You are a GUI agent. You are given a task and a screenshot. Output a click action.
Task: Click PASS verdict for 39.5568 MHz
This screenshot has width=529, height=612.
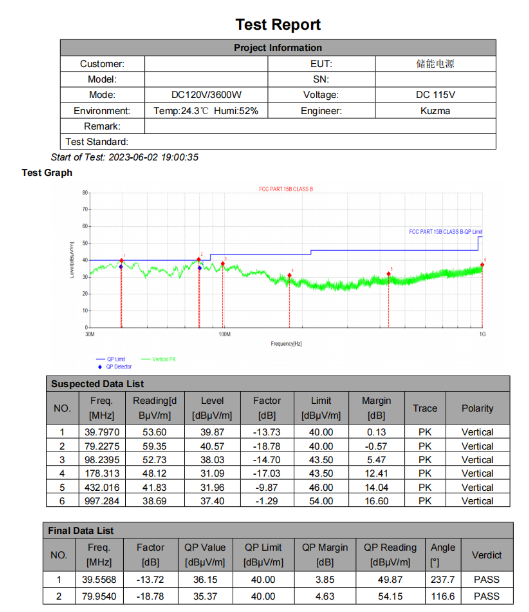pyautogui.click(x=486, y=580)
